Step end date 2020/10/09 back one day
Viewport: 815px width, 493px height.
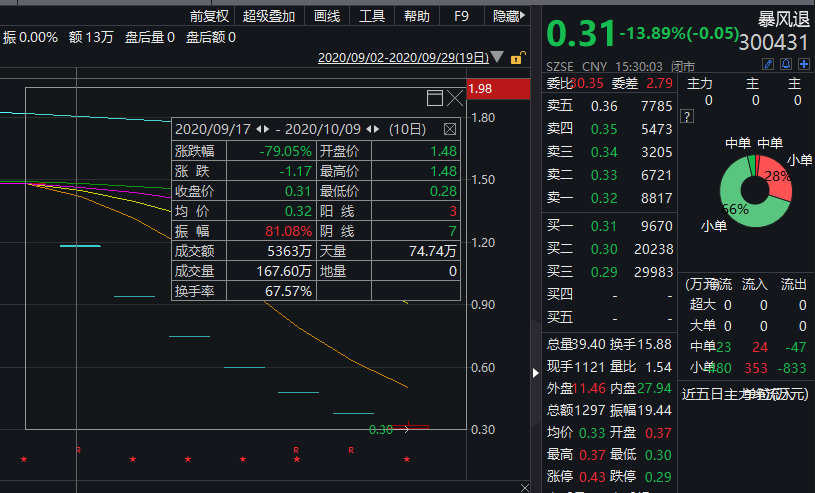tap(369, 129)
